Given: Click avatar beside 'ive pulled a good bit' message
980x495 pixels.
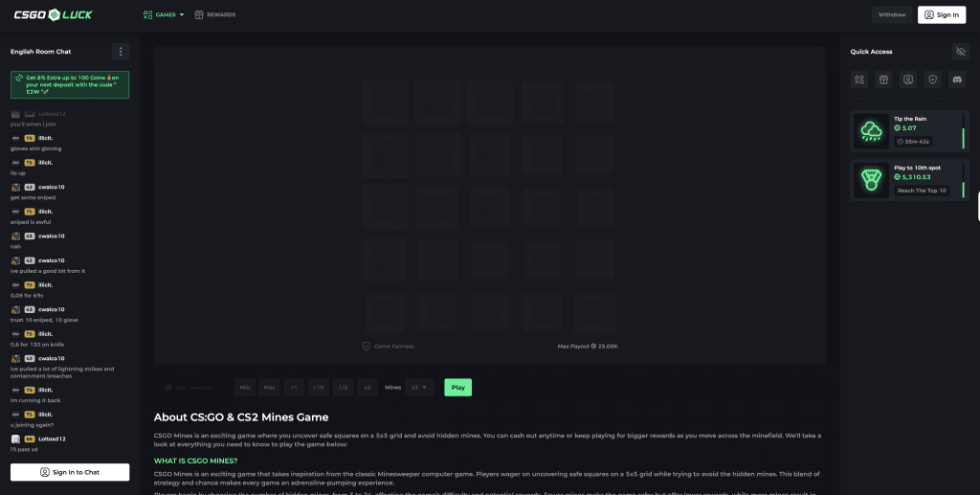Looking at the screenshot, I should [15, 260].
